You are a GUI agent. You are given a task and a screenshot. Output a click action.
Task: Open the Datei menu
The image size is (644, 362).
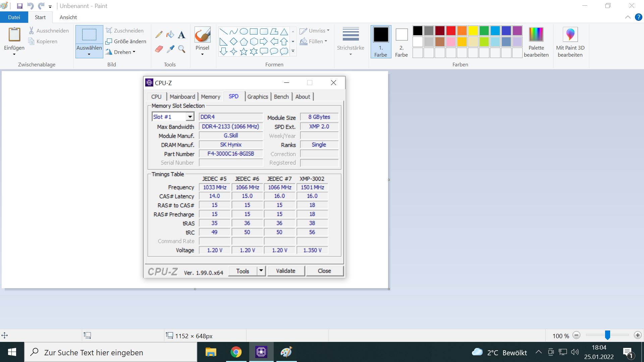[x=14, y=17]
